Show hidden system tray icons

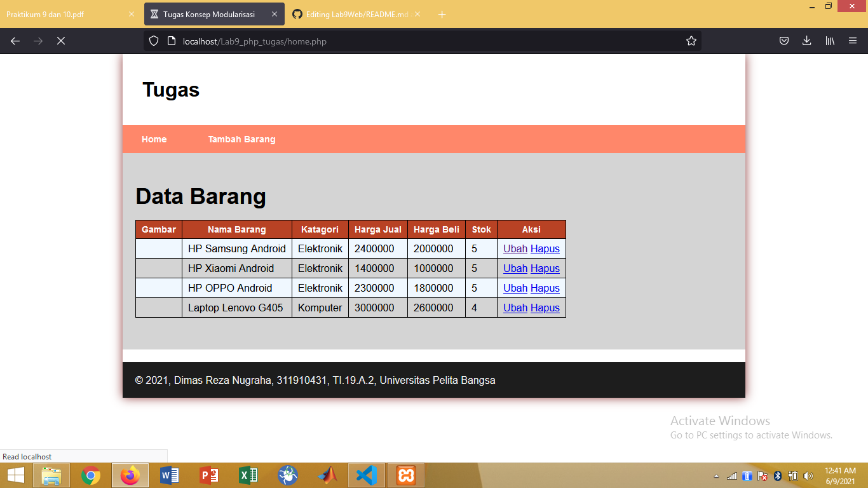(x=717, y=476)
